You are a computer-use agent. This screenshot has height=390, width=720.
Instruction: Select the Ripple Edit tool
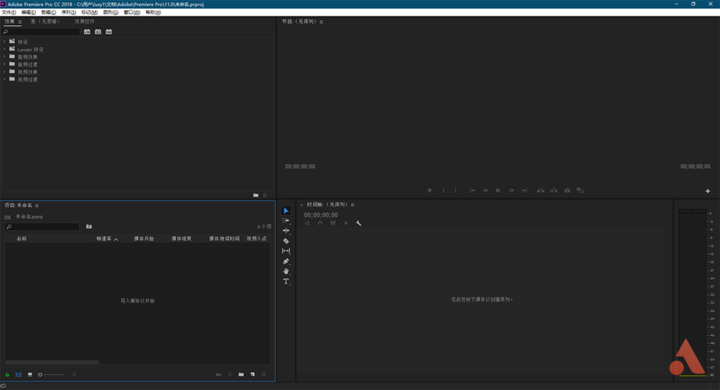[286, 231]
